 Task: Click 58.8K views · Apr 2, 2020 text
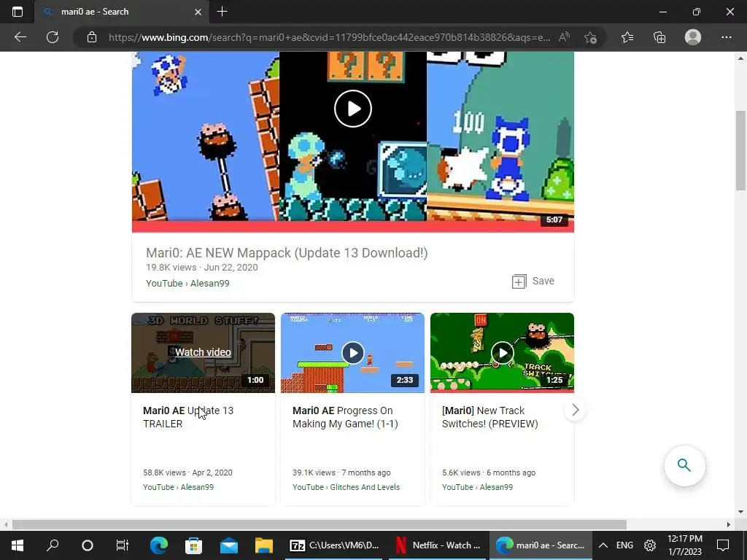click(187, 472)
